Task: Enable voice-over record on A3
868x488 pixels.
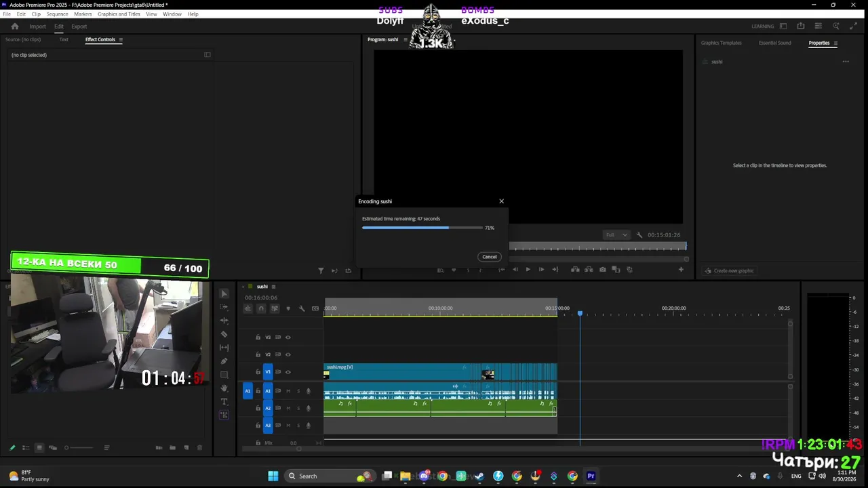Action: (x=309, y=426)
